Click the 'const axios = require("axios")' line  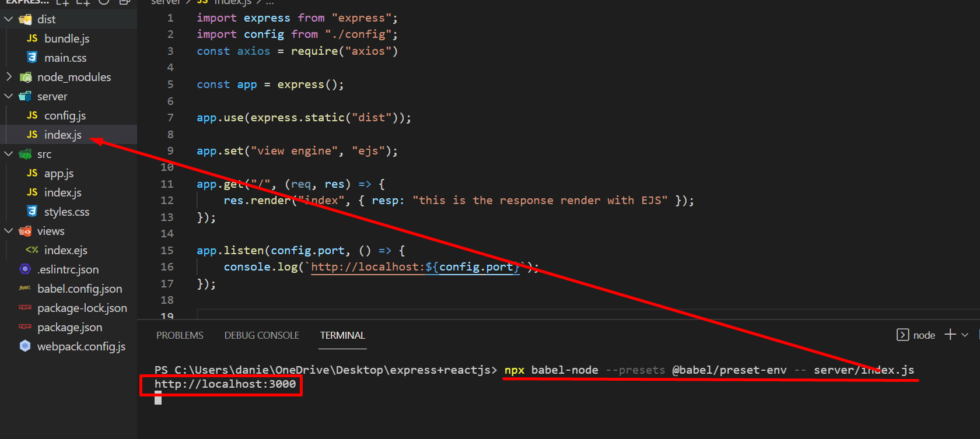pos(297,51)
